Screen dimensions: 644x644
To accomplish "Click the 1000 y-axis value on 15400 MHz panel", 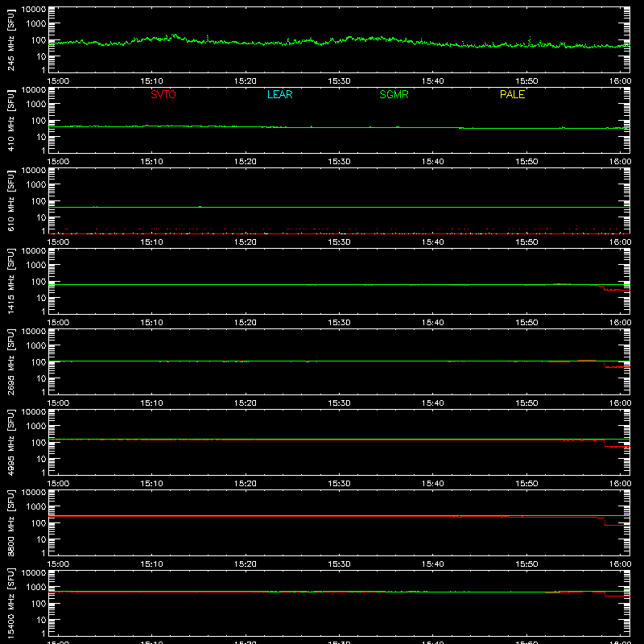I will (x=36, y=587).
